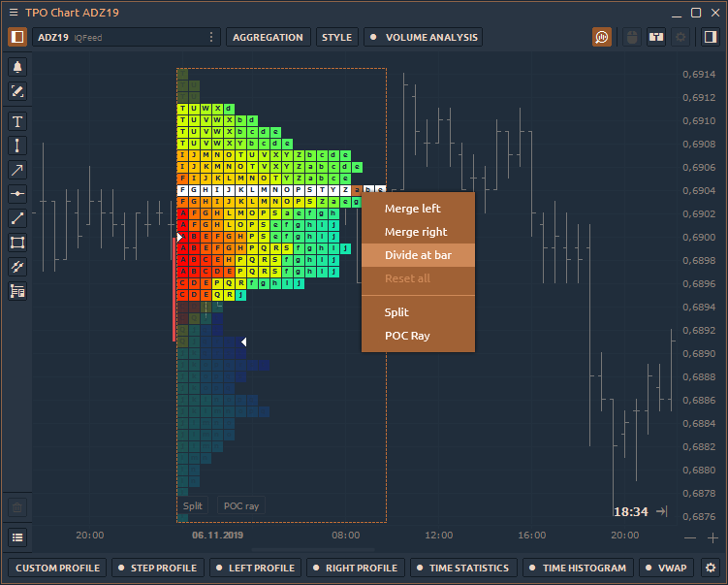728x585 pixels.
Task: Click the horizontal line tool
Action: click(17, 194)
